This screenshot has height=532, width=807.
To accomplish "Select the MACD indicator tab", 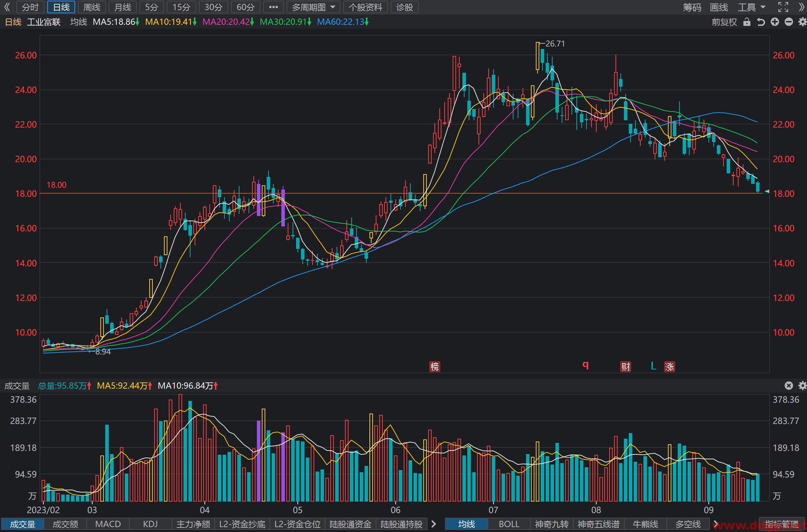I will click(108, 524).
